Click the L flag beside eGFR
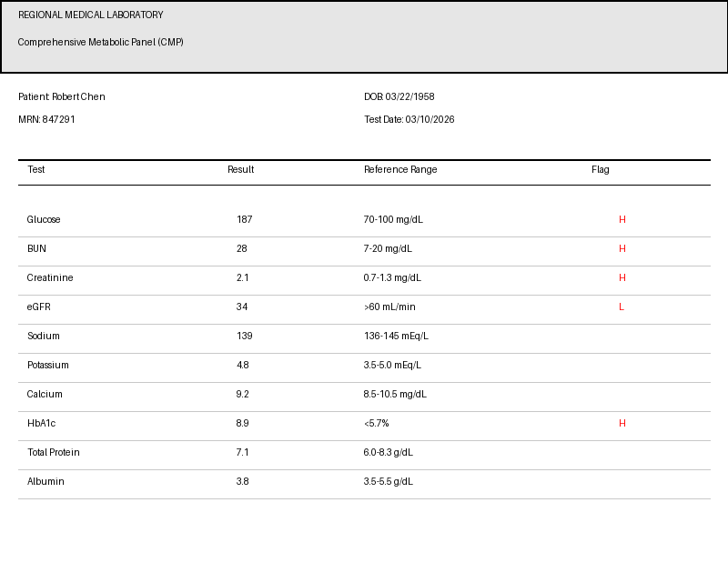Screen dimensions: 728x573 622,307
